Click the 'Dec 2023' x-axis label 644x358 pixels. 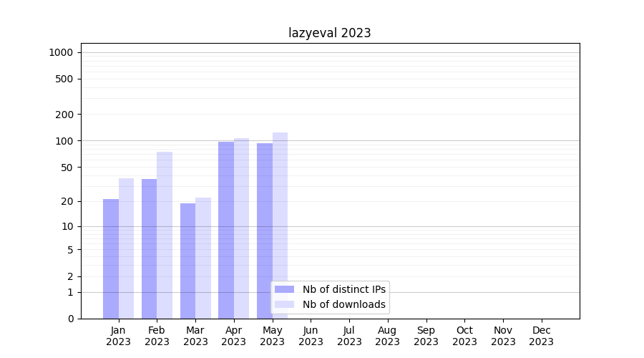tap(541, 336)
